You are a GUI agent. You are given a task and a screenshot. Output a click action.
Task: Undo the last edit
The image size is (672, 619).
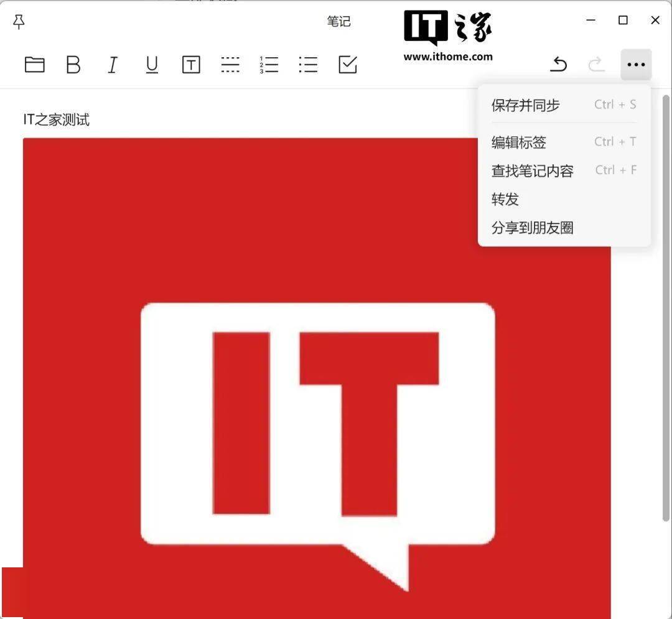coord(559,65)
